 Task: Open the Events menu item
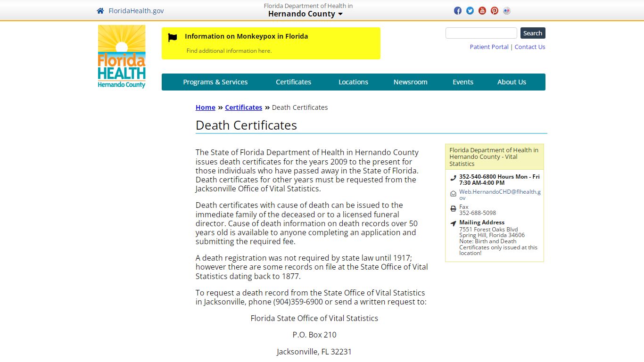tap(463, 82)
